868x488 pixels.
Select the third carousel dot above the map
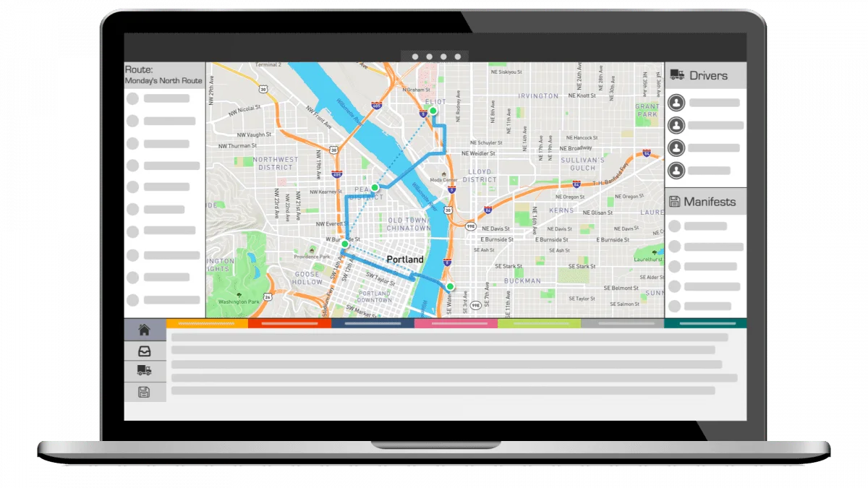[x=443, y=56]
